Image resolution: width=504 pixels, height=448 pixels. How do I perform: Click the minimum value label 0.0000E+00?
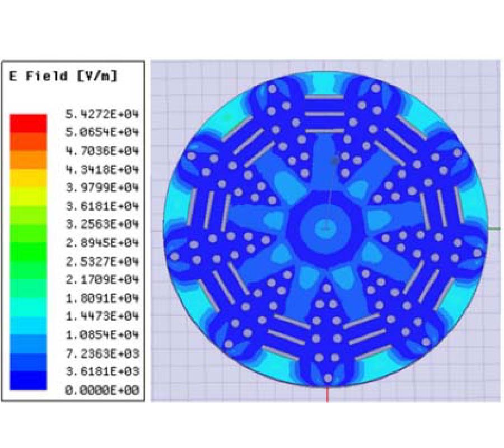tap(102, 390)
